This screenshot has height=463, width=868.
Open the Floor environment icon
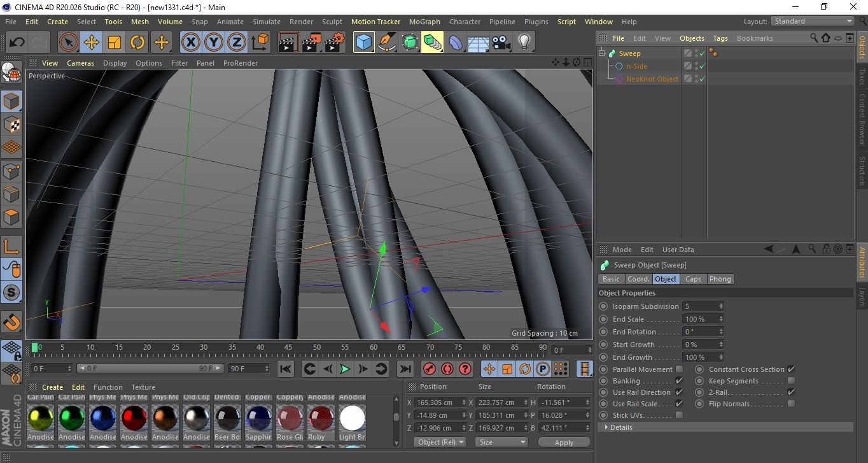point(479,43)
